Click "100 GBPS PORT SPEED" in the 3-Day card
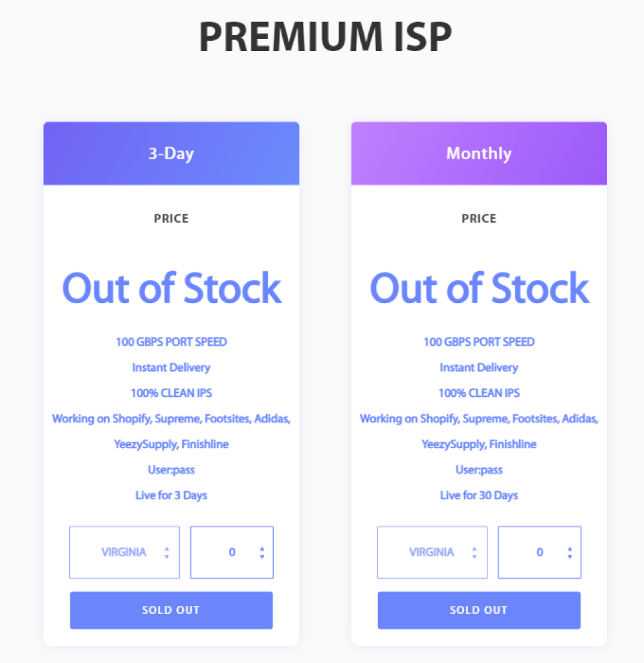 [171, 341]
